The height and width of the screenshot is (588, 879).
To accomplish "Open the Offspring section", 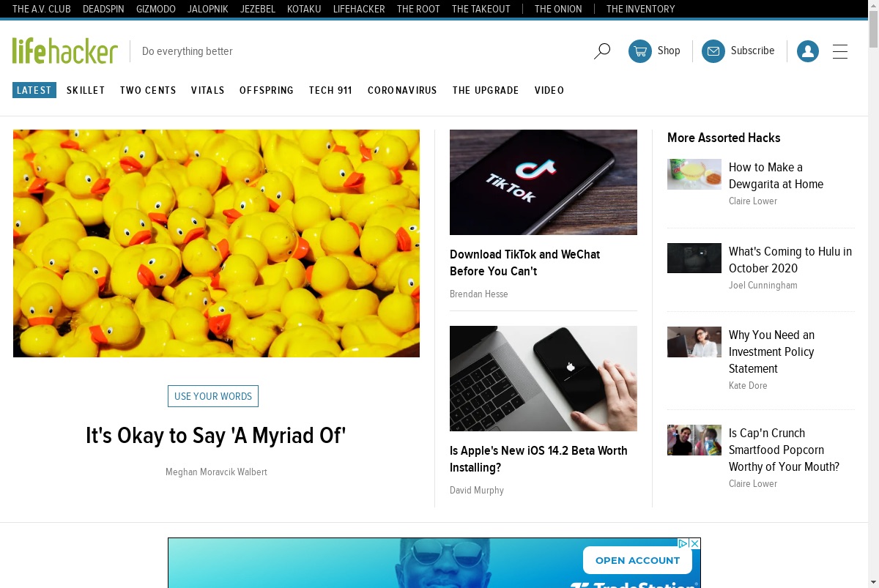I will point(267,90).
